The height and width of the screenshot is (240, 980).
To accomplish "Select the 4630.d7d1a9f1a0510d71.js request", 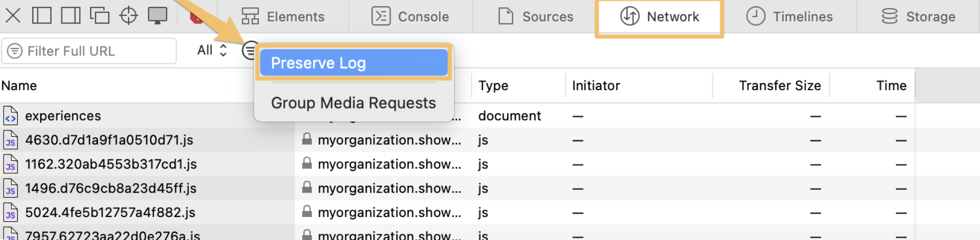I will tap(457, 140).
